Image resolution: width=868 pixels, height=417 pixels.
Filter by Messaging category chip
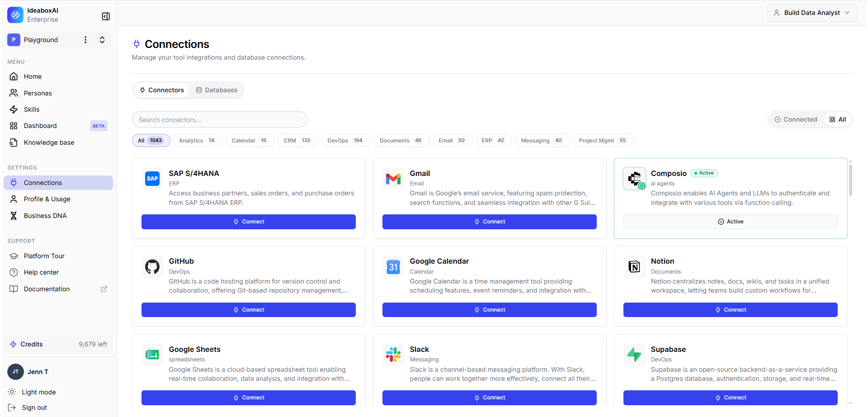pyautogui.click(x=542, y=141)
